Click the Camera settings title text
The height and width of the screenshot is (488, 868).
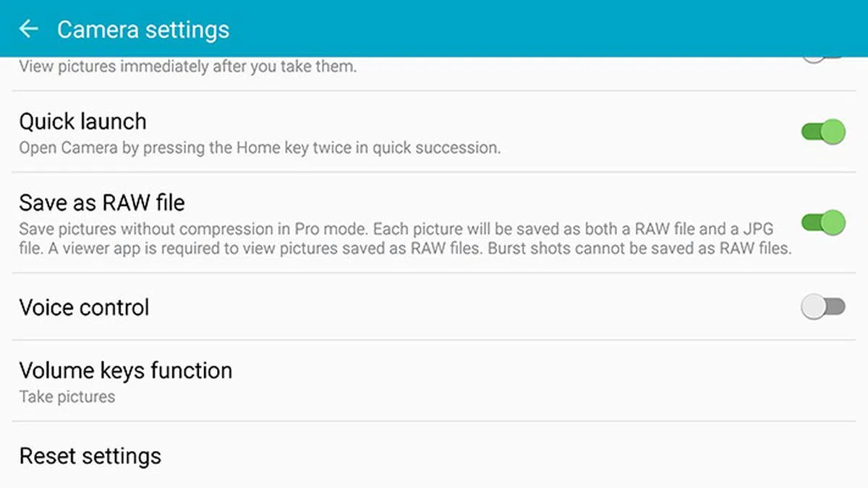point(143,30)
